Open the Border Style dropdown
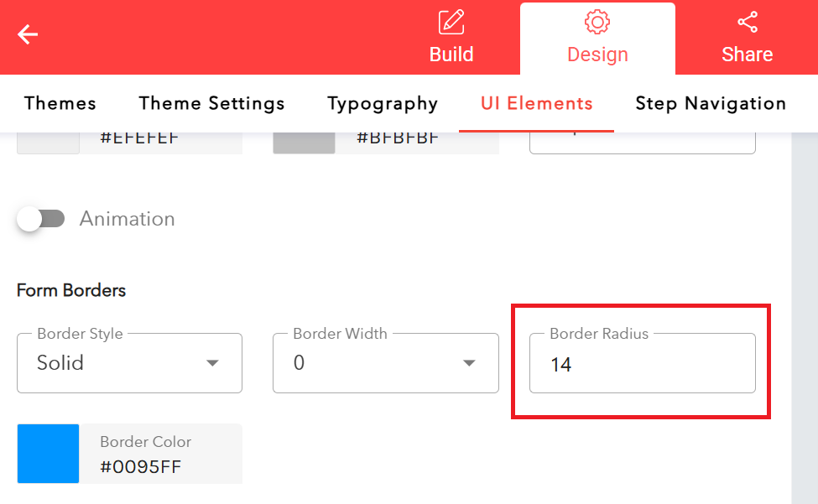This screenshot has width=818, height=504. click(129, 362)
